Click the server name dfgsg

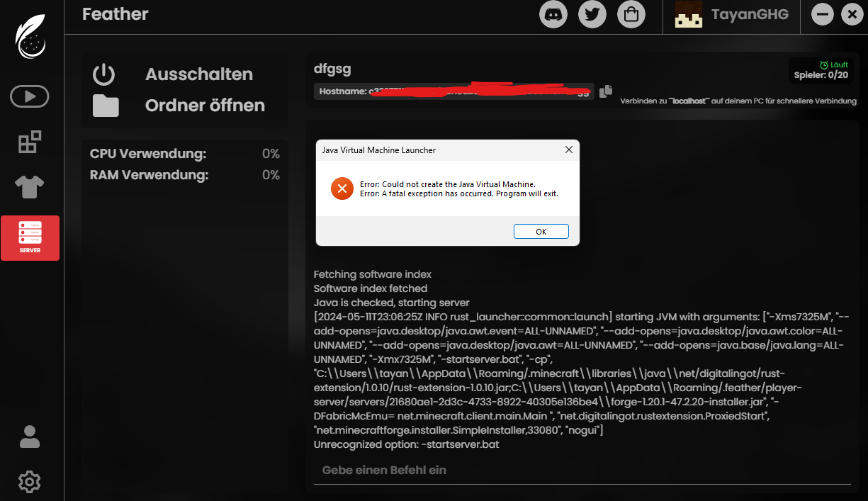tap(332, 69)
